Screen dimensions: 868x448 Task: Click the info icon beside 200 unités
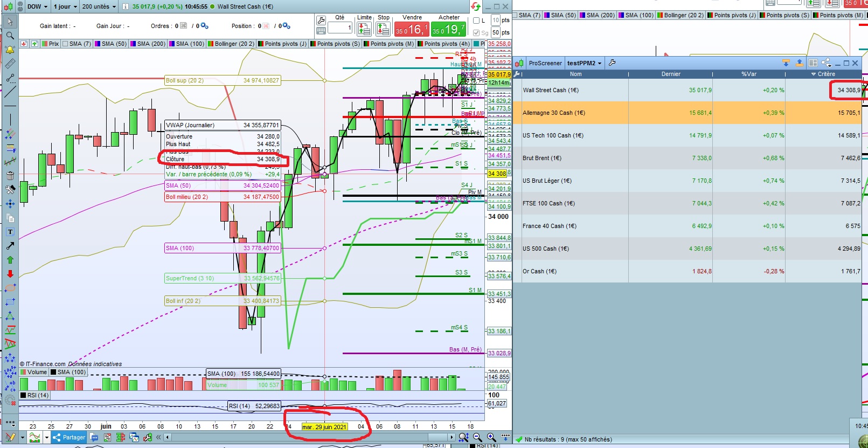pyautogui.click(x=125, y=6)
